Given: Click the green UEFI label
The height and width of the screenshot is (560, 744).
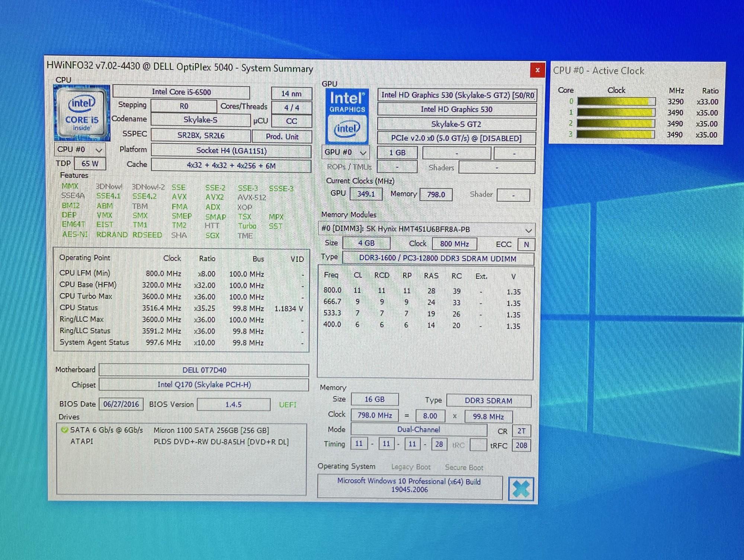Looking at the screenshot, I should (288, 405).
